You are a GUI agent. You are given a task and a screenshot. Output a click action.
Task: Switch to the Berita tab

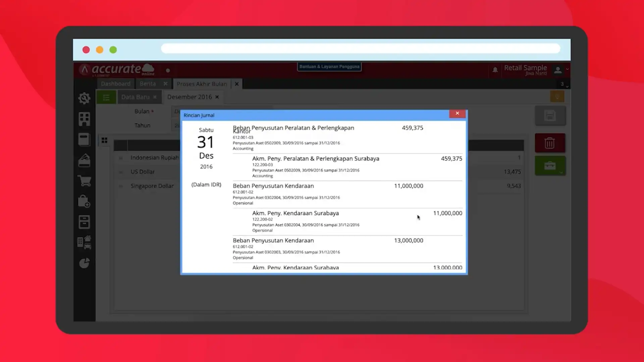[148, 84]
